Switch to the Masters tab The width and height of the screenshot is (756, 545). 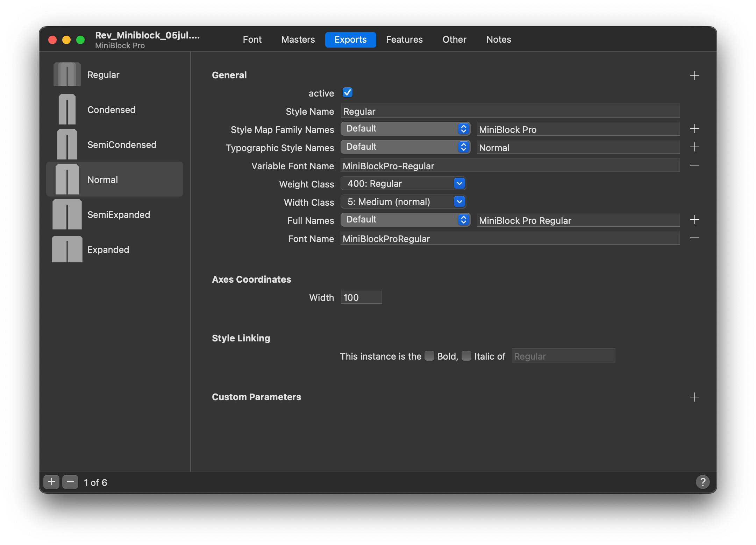click(x=298, y=40)
